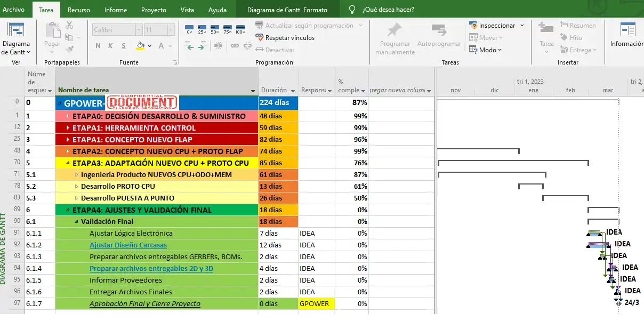This screenshot has width=644, height=321.
Task: Switch to the Vista tab
Action: tap(187, 10)
